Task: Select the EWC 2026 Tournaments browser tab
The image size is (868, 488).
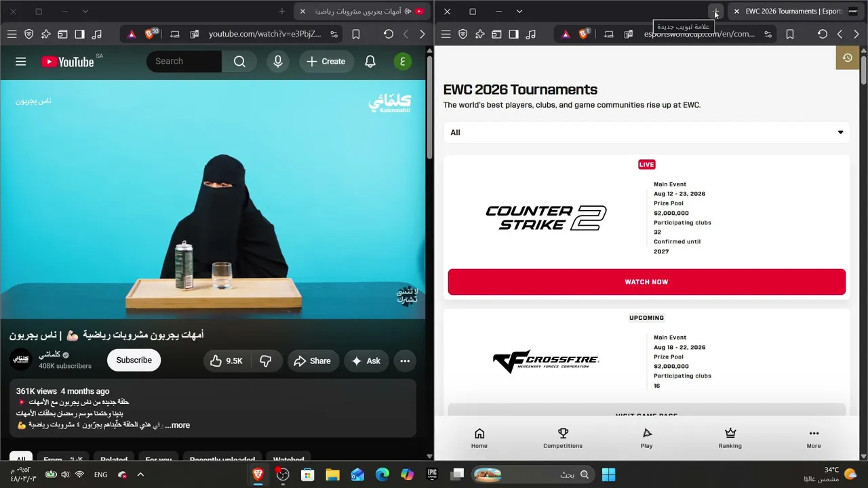Action: tap(795, 12)
